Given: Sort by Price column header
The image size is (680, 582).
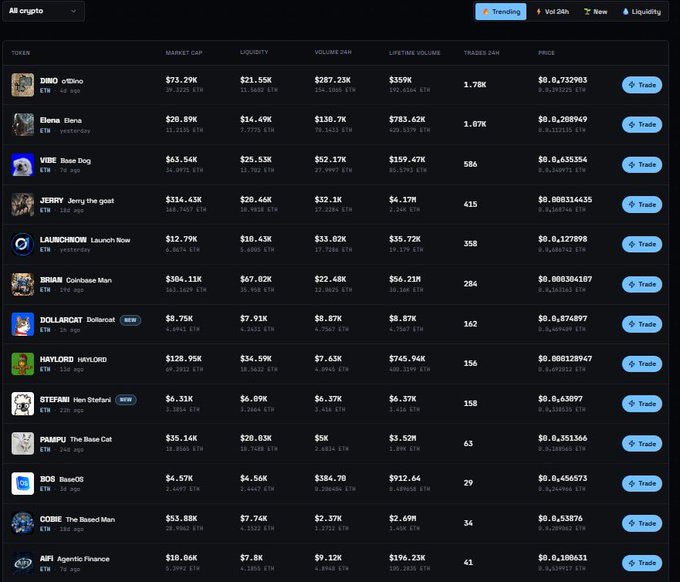Looking at the screenshot, I should [546, 53].
